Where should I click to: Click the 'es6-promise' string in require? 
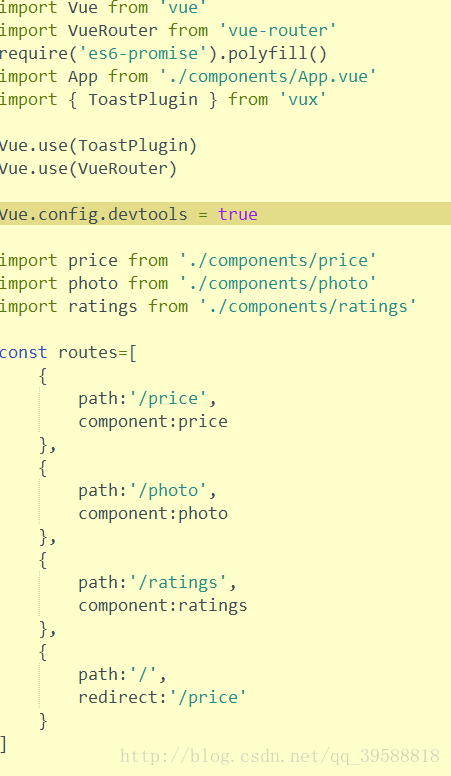click(x=143, y=53)
